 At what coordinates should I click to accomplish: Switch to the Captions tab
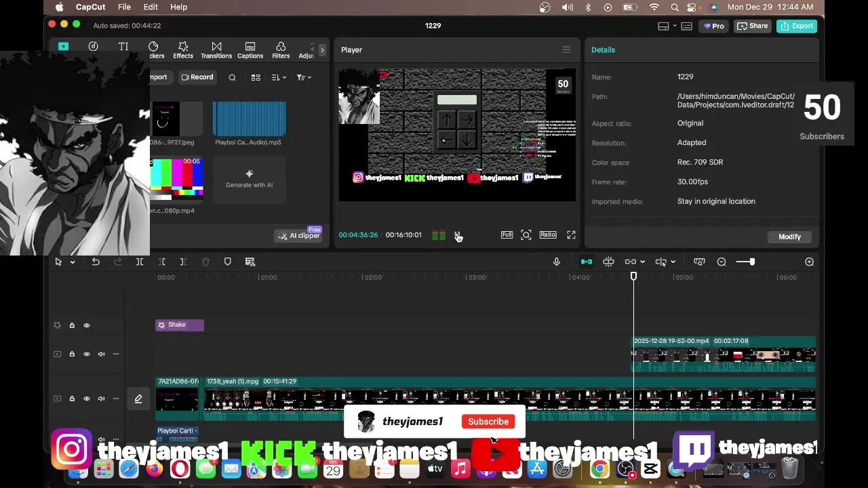coord(250,50)
